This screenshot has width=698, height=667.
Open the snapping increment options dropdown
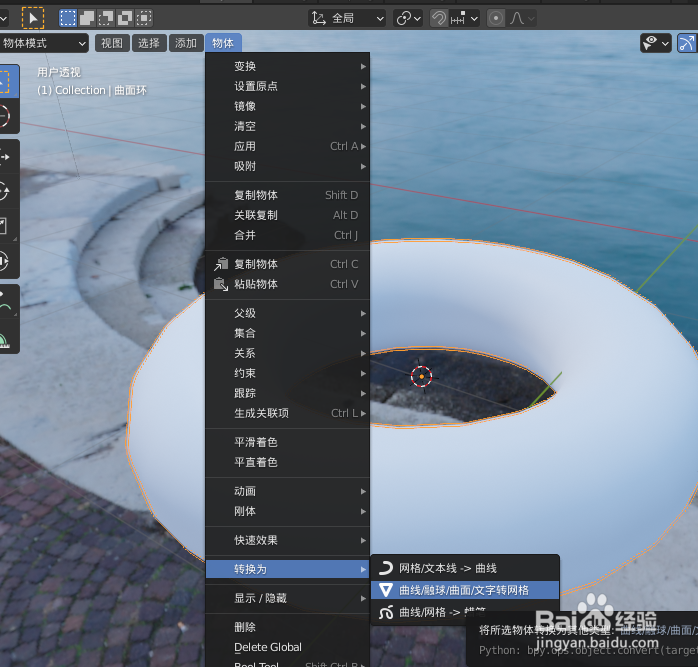(464, 18)
